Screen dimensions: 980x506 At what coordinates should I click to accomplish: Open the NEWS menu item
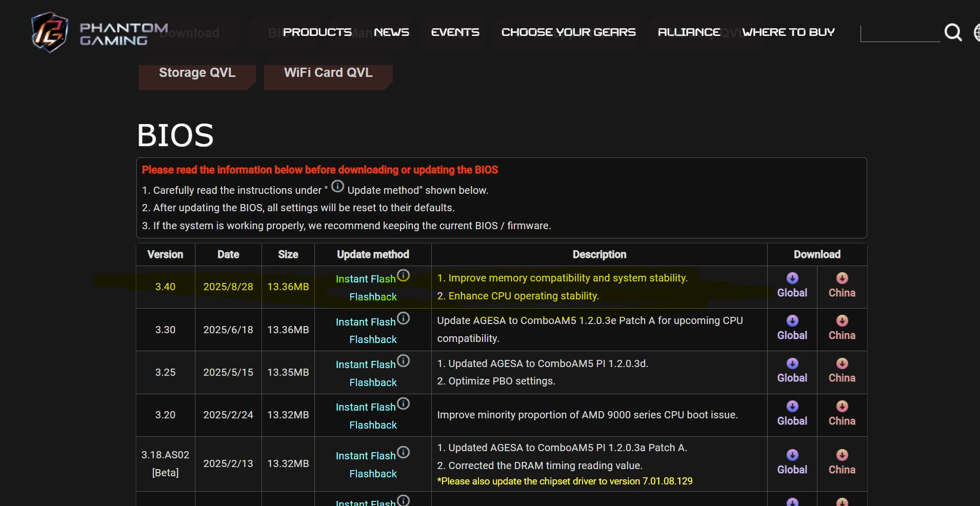click(x=391, y=32)
